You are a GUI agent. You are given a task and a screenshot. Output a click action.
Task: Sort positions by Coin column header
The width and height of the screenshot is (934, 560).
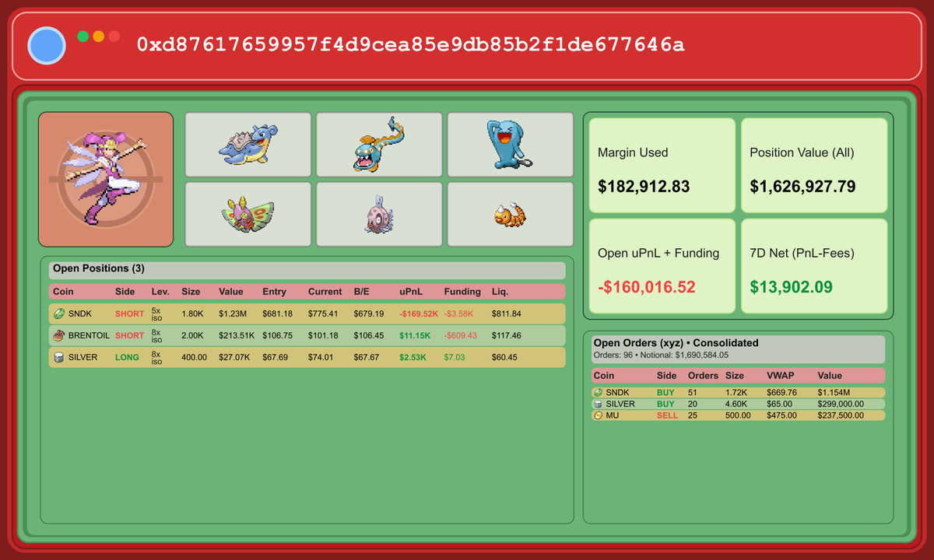(63, 292)
